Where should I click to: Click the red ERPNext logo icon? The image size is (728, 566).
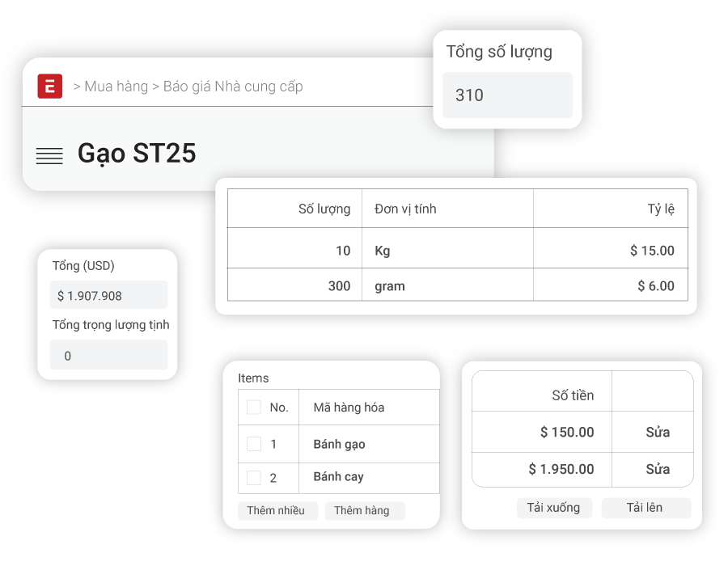[50, 86]
